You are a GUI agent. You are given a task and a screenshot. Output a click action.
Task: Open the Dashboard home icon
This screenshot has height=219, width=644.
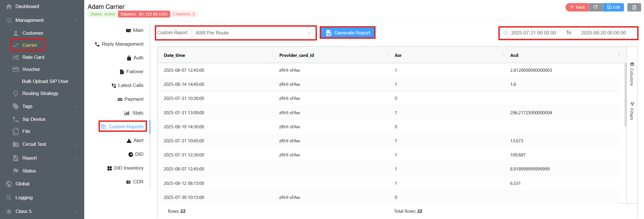click(9, 6)
